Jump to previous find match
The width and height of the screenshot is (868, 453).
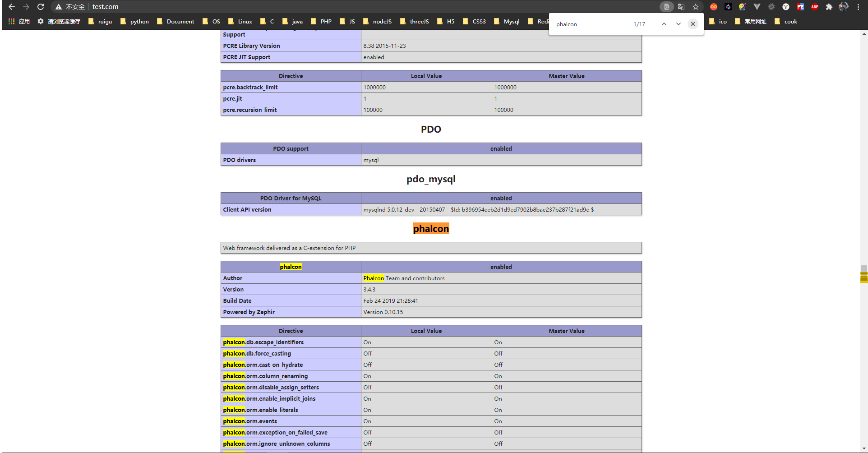coord(664,24)
